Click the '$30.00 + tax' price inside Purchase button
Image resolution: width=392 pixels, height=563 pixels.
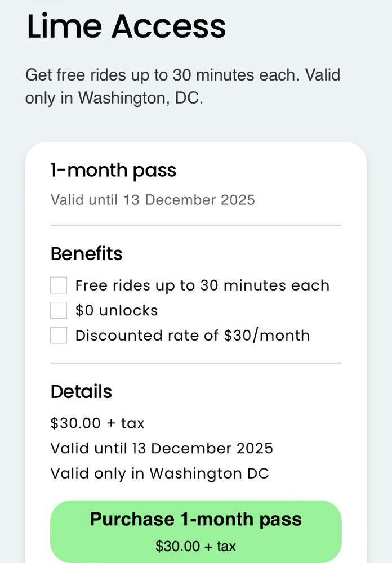195,546
